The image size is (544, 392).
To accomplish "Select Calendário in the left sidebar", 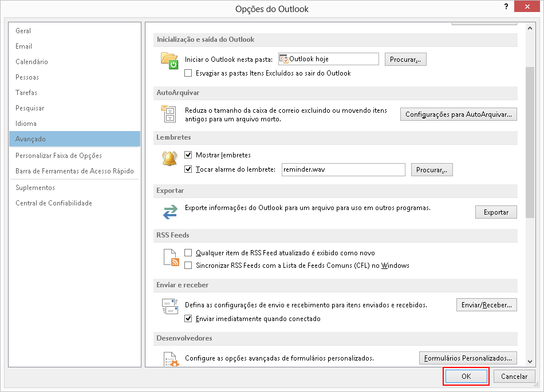I will 32,62.
